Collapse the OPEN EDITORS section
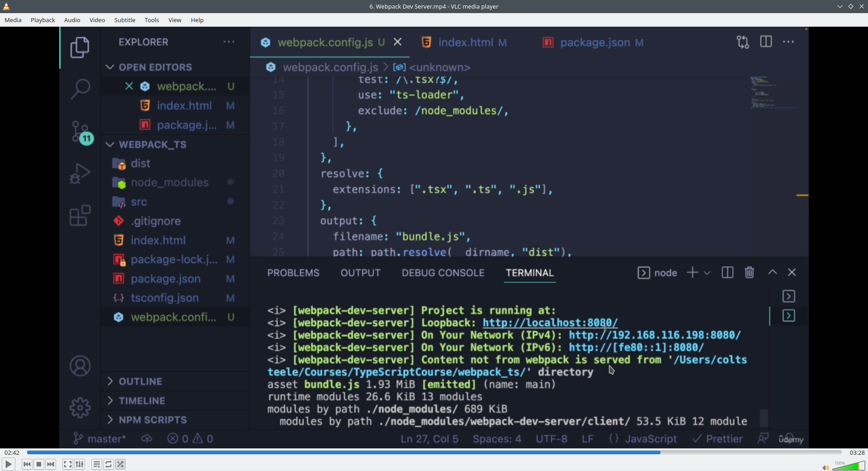868x471 pixels. (x=109, y=67)
